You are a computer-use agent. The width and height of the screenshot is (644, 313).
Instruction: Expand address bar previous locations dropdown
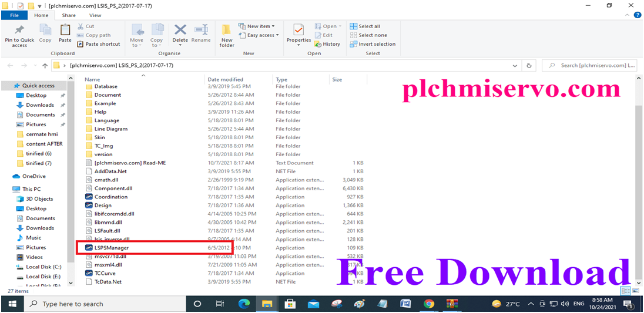pyautogui.click(x=515, y=66)
